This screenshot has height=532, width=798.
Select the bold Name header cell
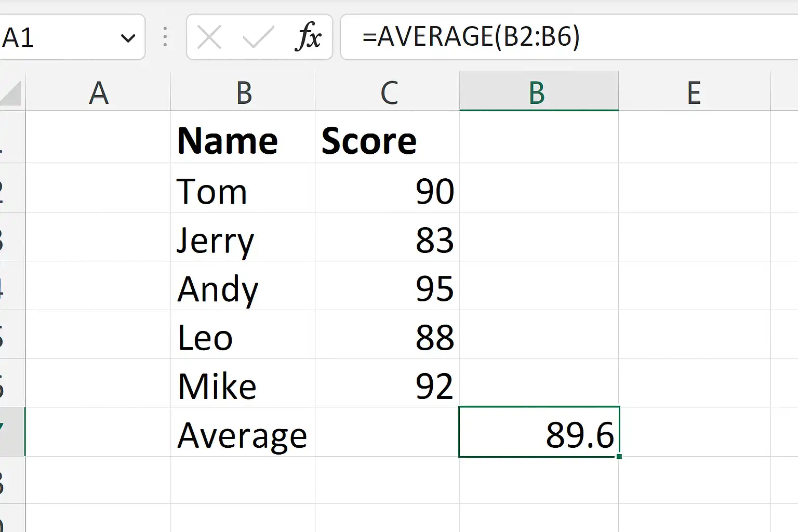point(243,140)
